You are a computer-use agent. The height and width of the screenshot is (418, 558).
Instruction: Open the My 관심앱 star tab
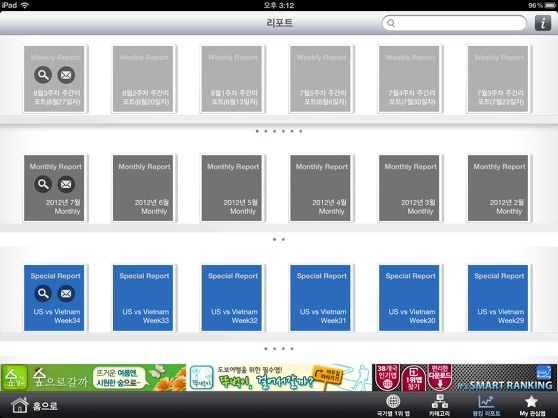point(532,406)
